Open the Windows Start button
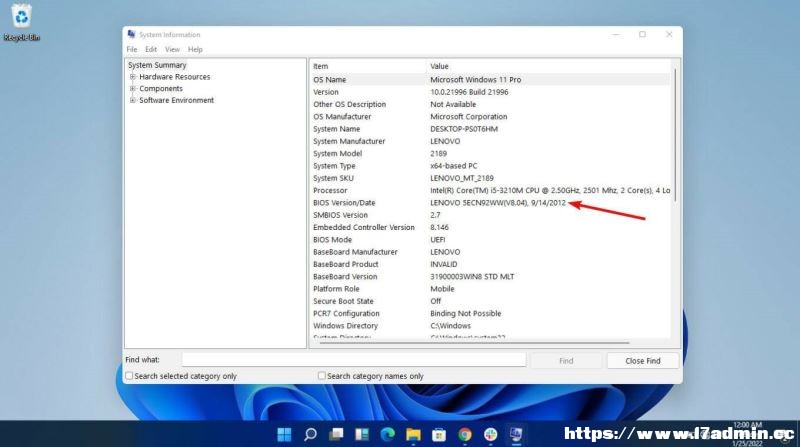800x447 pixels. tap(284, 434)
